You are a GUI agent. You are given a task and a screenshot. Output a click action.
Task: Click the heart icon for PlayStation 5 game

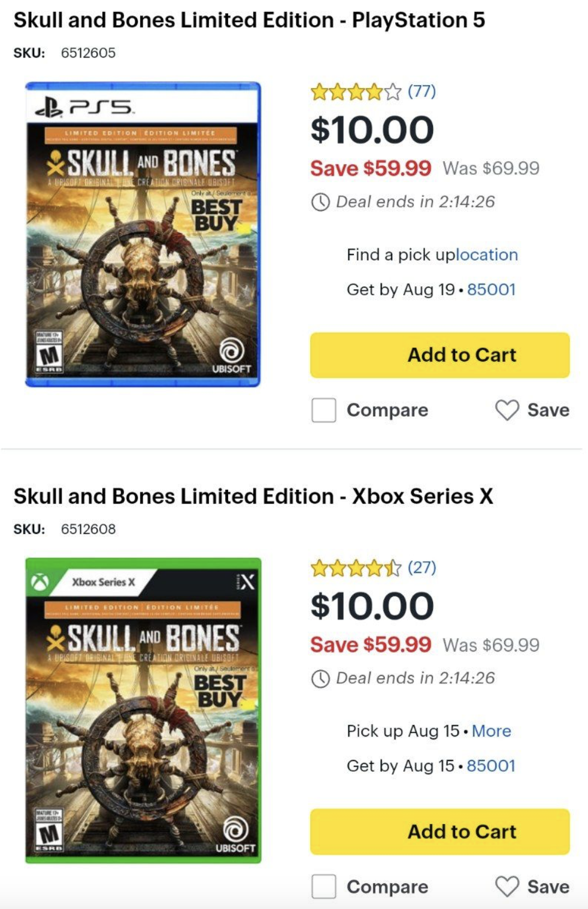pyautogui.click(x=507, y=410)
